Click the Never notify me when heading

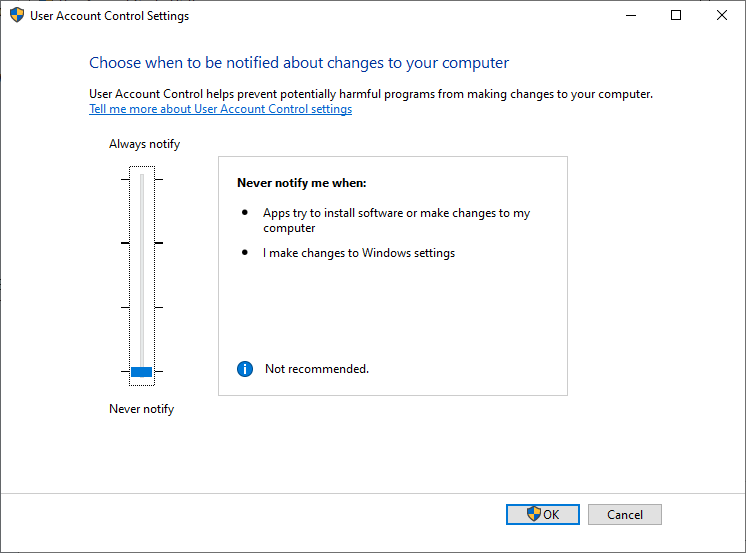tap(301, 183)
